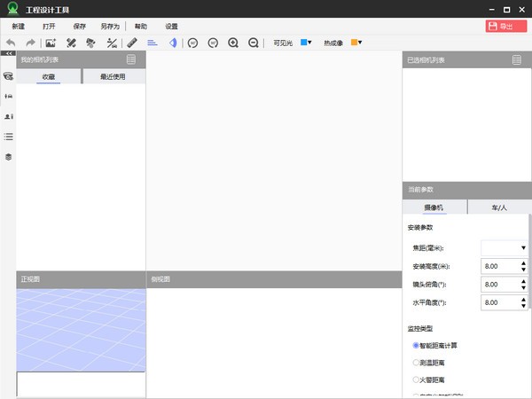
Task: Open the camera panel from left sidebar
Action: 8,76
